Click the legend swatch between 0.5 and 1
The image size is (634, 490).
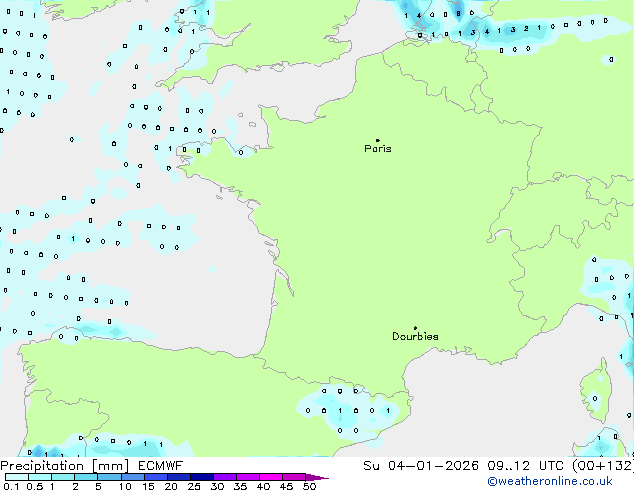point(40,477)
